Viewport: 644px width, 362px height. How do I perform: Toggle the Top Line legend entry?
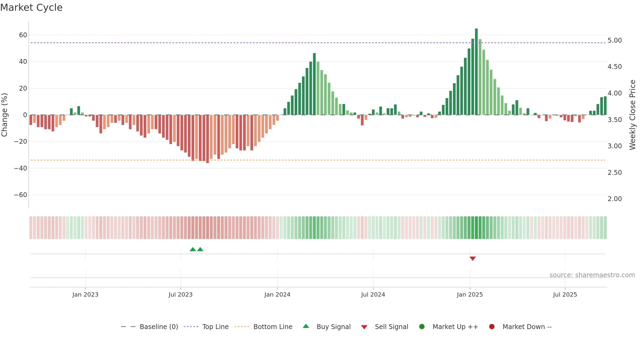[206, 327]
